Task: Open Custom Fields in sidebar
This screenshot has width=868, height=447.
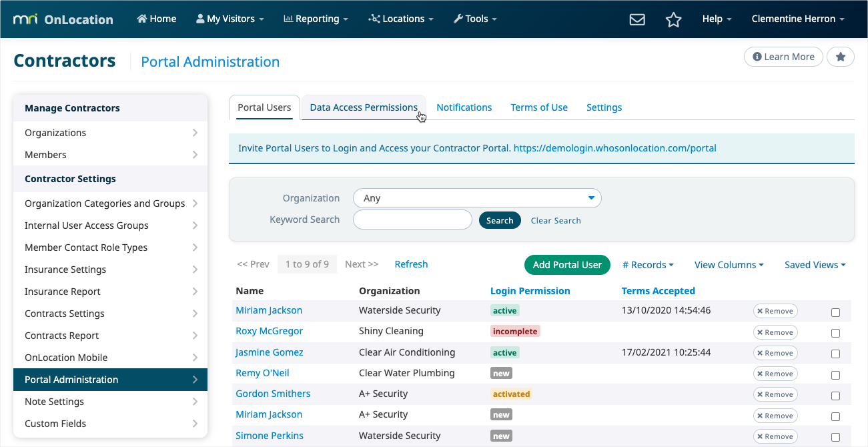Action: point(110,424)
